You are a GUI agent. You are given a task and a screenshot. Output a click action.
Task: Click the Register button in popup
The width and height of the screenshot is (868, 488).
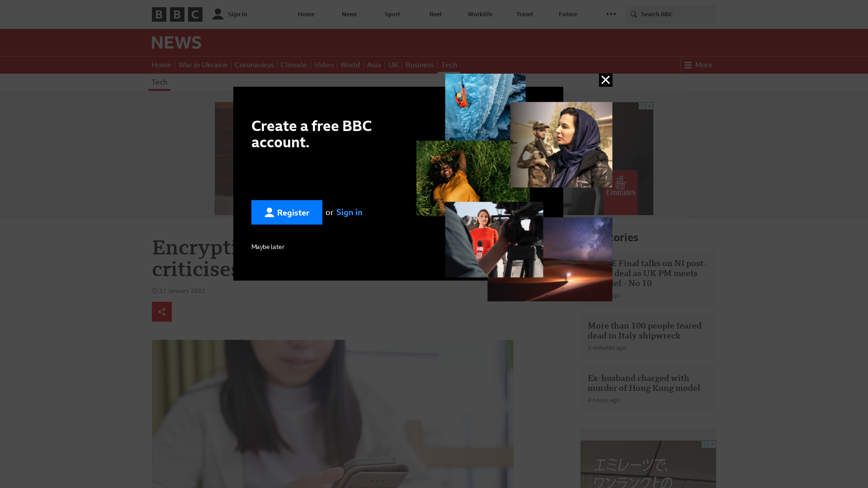click(x=287, y=212)
